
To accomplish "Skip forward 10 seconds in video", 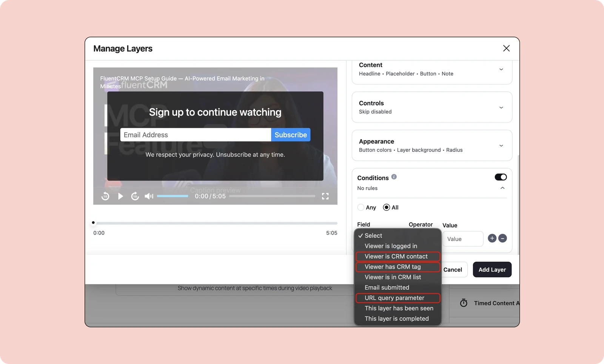I will 135,196.
